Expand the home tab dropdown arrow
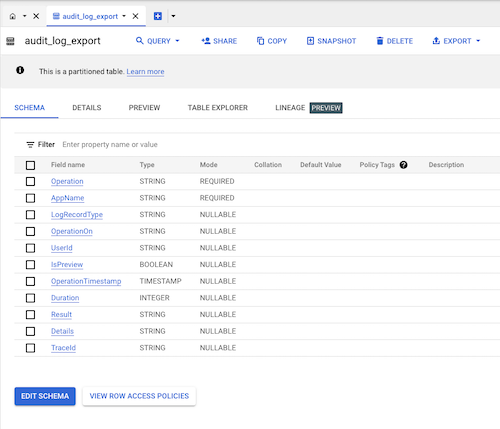Viewport: 500px width, 429px height. point(24,16)
